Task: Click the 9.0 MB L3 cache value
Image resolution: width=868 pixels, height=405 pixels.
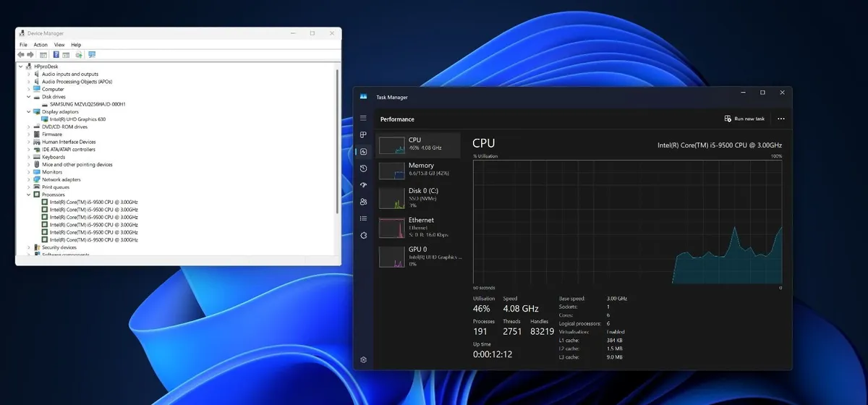Action: 615,357
